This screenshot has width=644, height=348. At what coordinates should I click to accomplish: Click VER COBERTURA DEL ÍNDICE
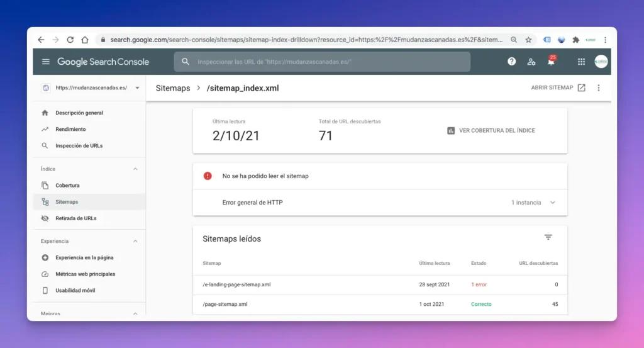click(x=491, y=131)
